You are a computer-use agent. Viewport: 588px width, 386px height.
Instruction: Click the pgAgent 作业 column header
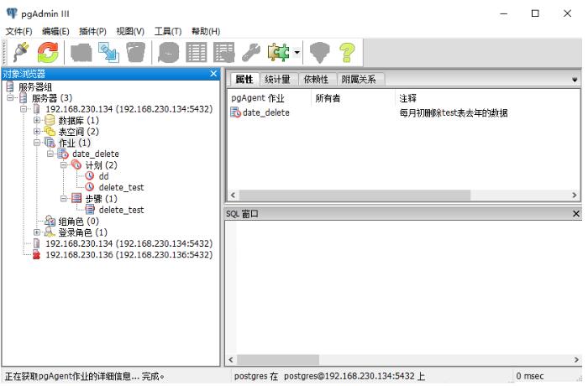[270, 98]
